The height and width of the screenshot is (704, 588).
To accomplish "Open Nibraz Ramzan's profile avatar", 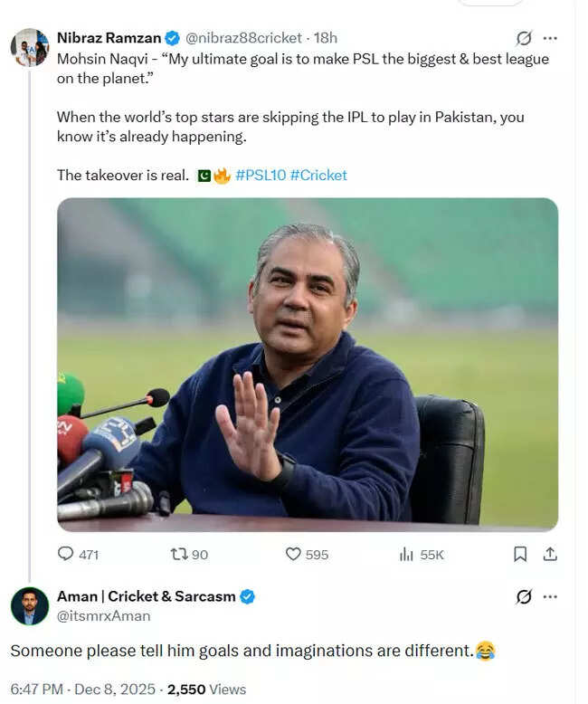I will point(30,47).
